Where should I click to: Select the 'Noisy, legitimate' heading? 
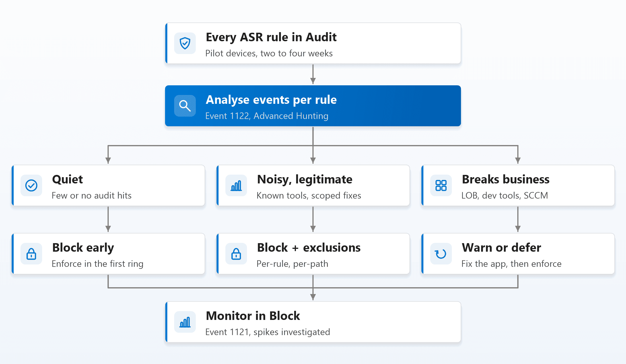(305, 179)
